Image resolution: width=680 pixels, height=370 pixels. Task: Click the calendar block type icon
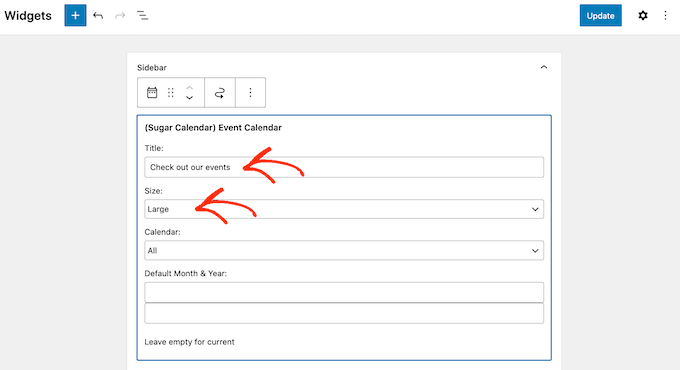click(152, 92)
